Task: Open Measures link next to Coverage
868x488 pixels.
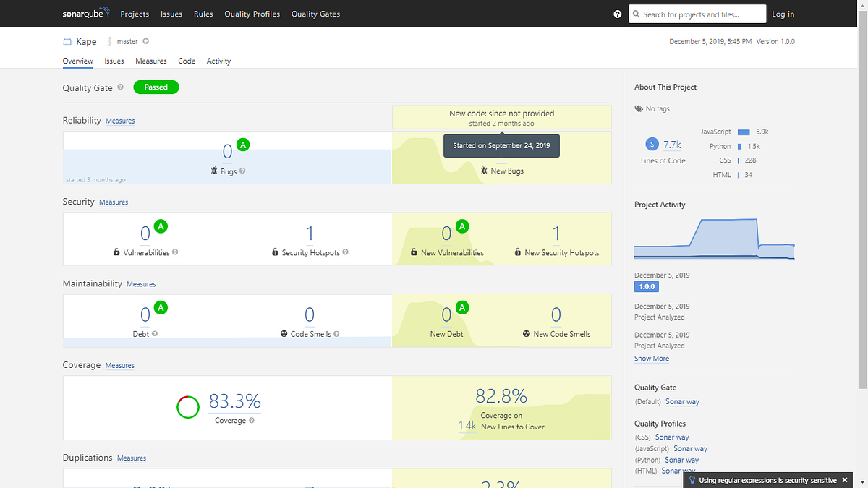Action: pos(120,366)
